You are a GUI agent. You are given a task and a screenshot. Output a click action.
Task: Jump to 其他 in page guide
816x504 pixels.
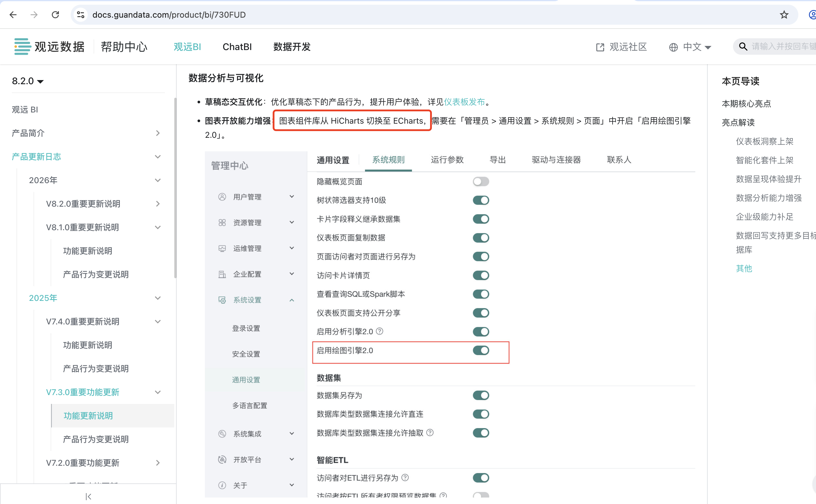(x=744, y=268)
